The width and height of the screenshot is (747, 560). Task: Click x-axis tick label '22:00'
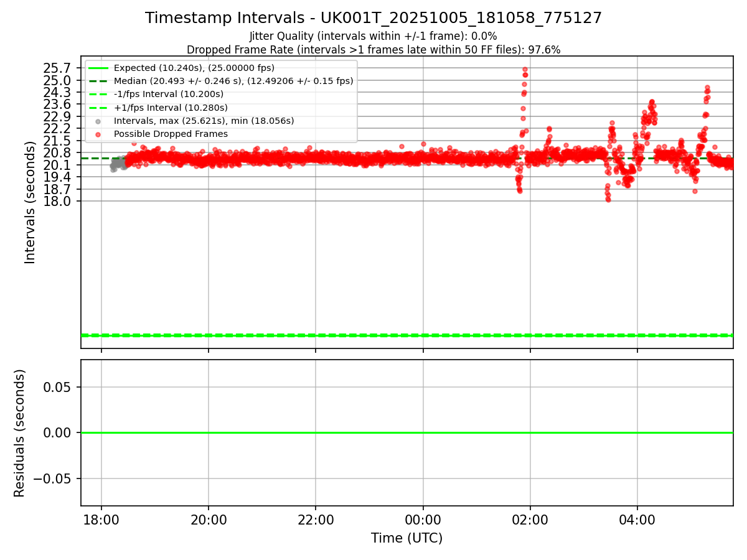coord(316,519)
